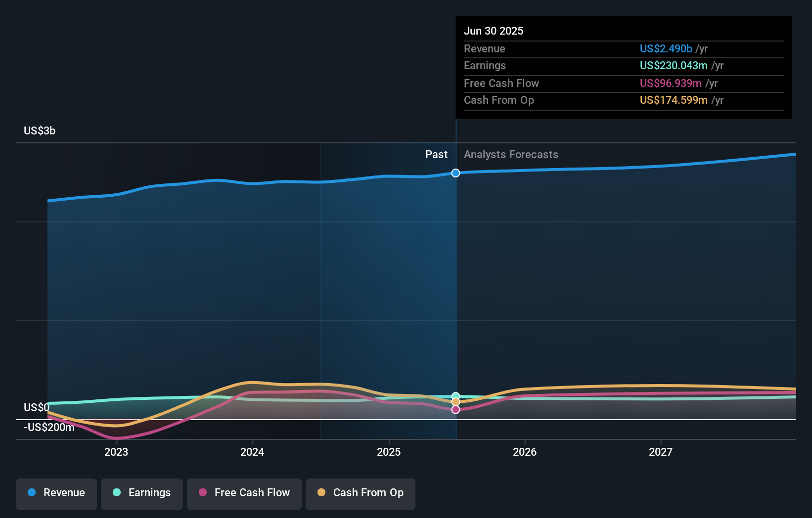
Task: Click the Past section label
Action: pyautogui.click(x=436, y=155)
